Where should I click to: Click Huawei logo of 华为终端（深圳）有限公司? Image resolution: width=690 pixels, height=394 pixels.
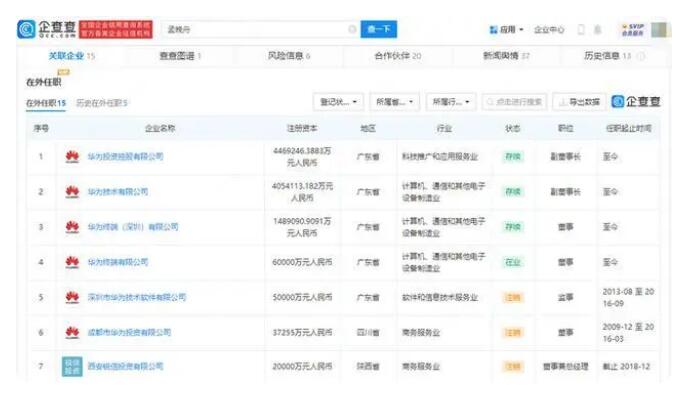(x=72, y=227)
